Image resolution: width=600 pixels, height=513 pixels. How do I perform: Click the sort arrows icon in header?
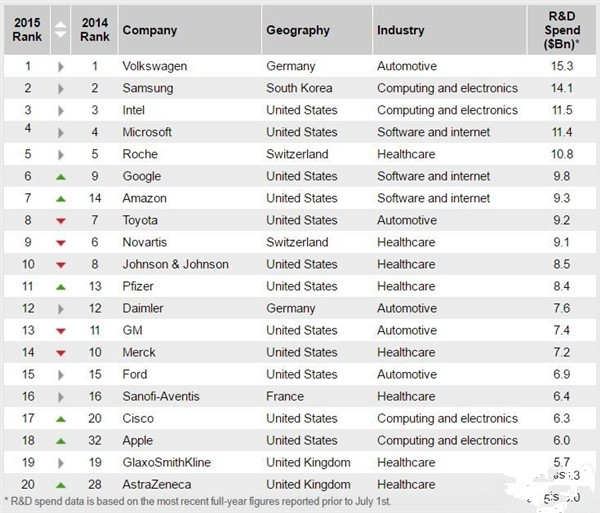(60, 30)
